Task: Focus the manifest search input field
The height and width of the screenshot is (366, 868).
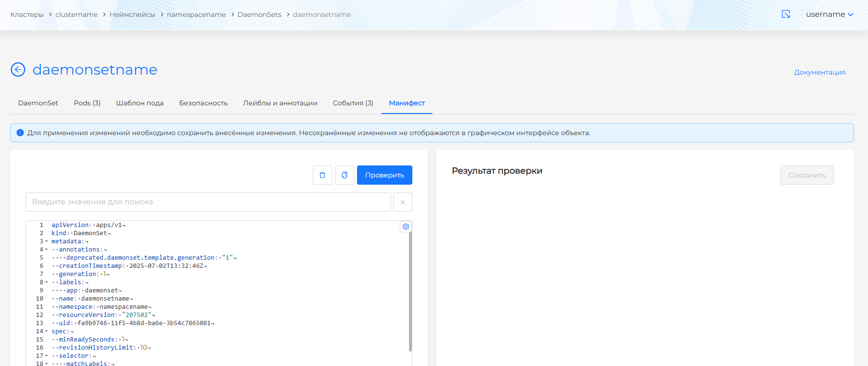Action: click(208, 202)
